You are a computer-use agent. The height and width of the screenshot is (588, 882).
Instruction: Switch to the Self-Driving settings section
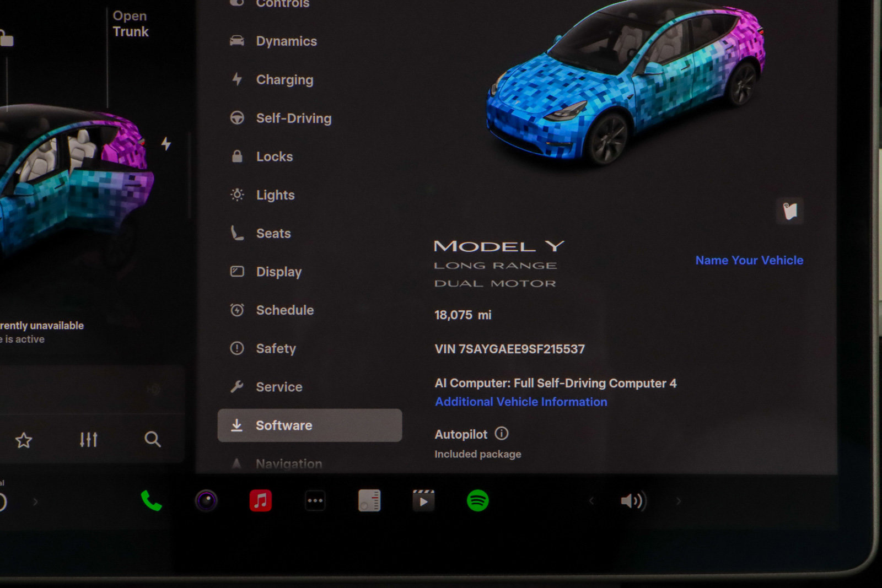[x=293, y=118]
